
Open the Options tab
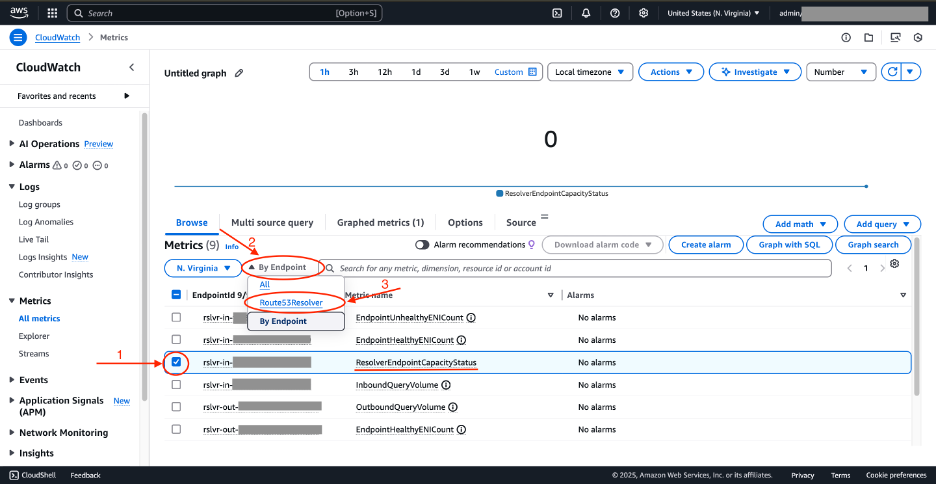(x=465, y=223)
